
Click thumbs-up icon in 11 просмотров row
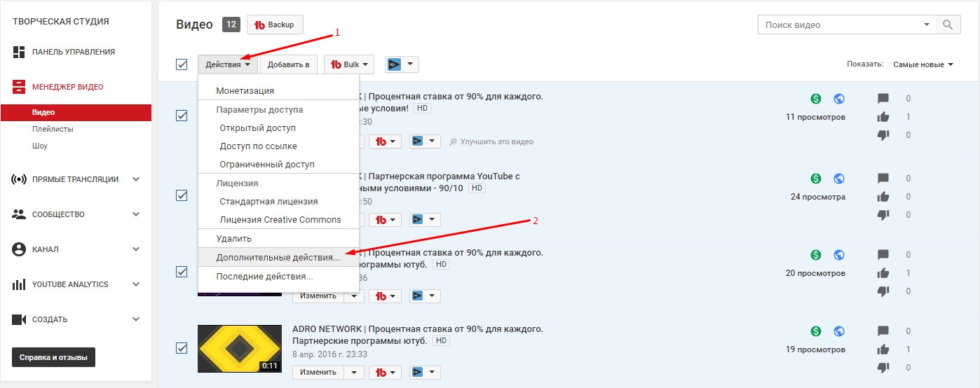pyautogui.click(x=883, y=117)
